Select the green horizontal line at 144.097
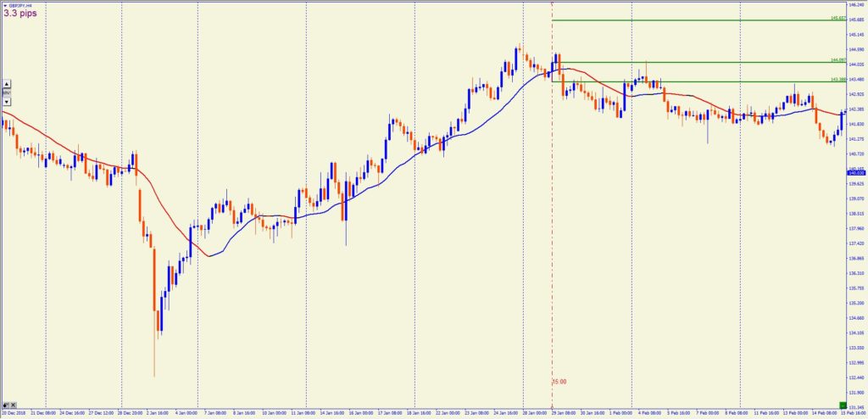The image size is (868, 419). (695, 62)
